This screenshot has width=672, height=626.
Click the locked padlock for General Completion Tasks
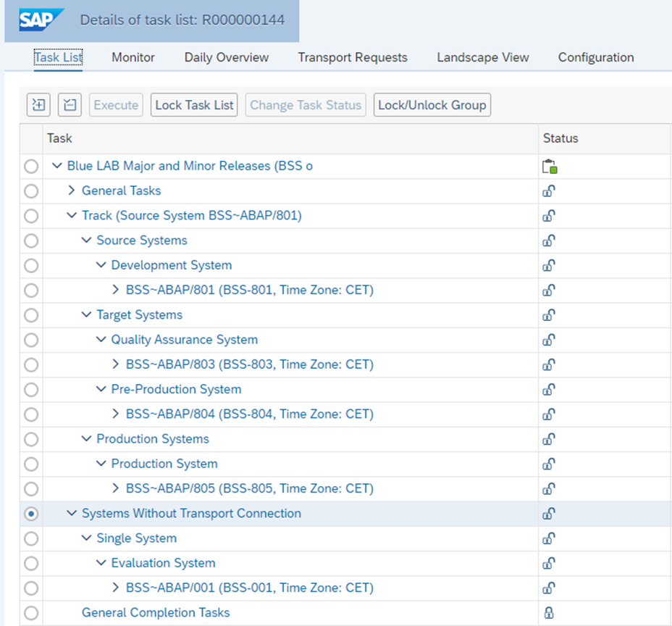[549, 613]
